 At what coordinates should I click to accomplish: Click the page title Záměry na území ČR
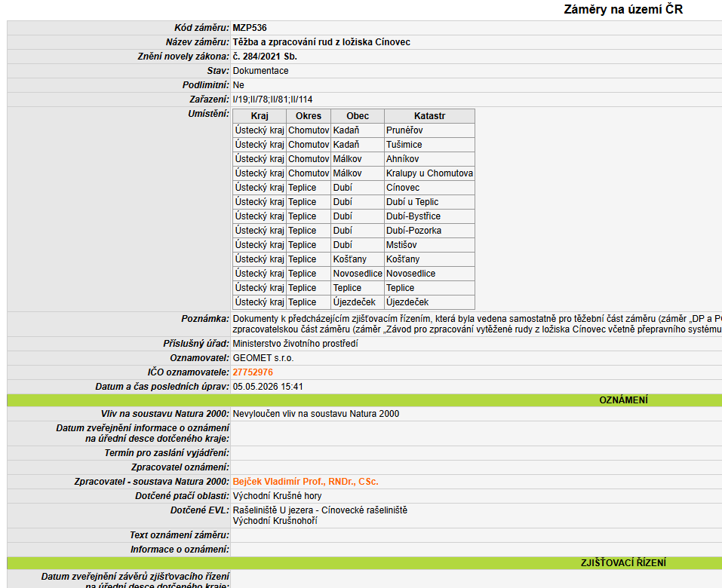coord(623,9)
